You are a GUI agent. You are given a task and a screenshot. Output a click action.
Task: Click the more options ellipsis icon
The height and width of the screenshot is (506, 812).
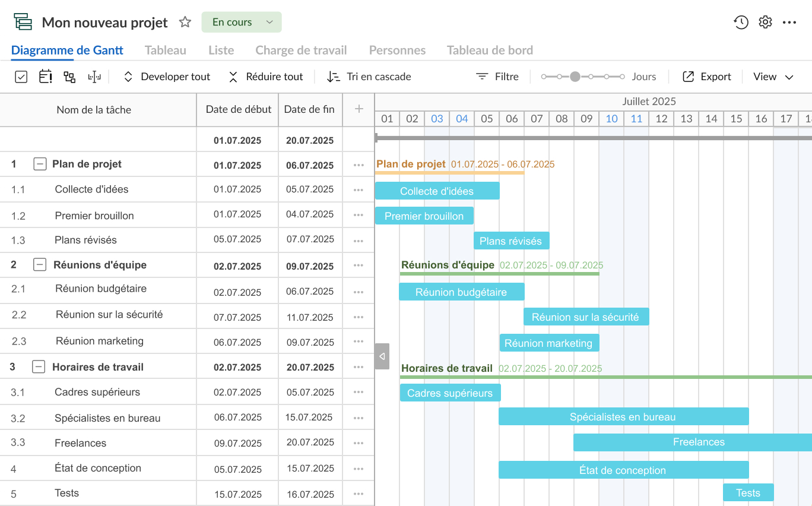tap(789, 22)
